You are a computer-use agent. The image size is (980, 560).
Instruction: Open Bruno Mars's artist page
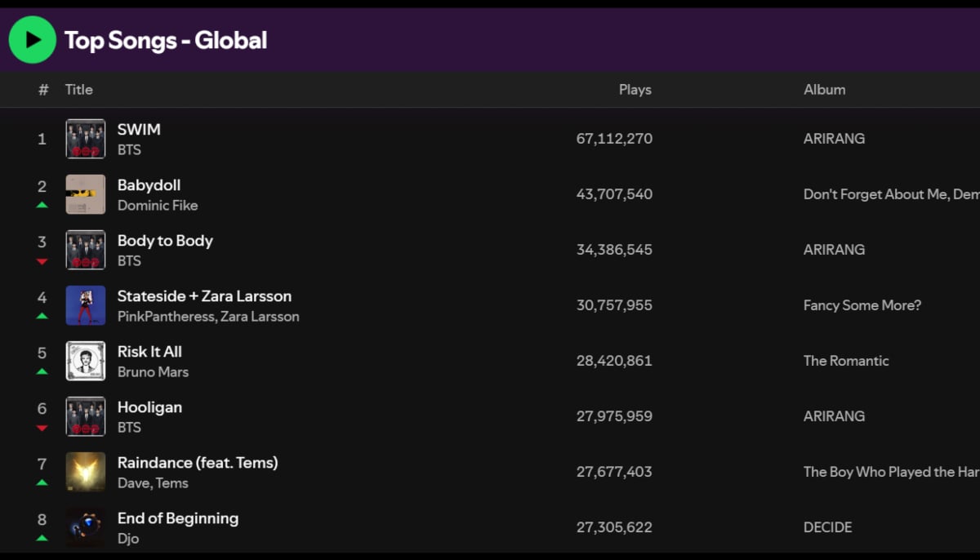point(153,372)
